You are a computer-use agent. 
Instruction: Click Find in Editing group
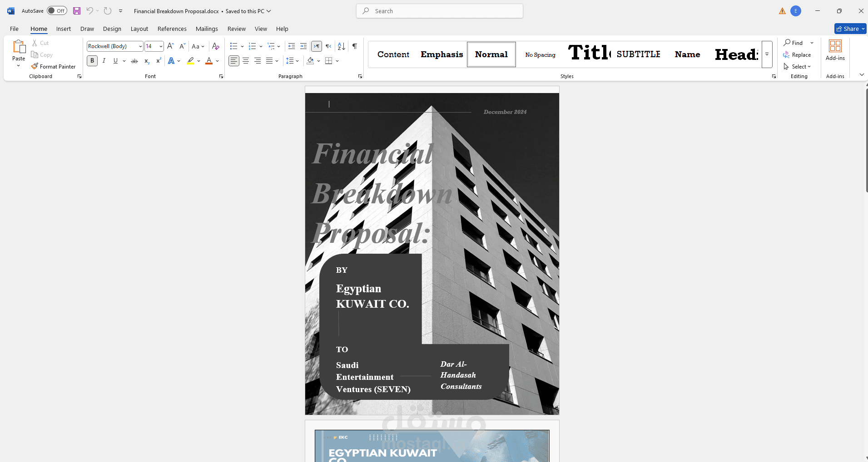click(x=794, y=43)
